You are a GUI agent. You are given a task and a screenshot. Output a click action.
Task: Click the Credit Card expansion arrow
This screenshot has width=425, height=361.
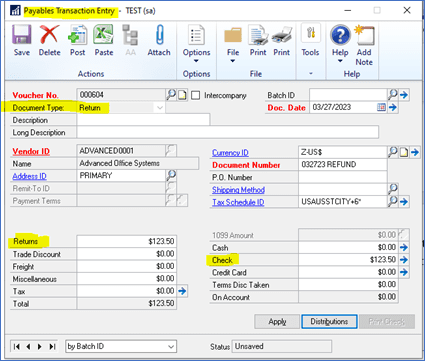(404, 272)
